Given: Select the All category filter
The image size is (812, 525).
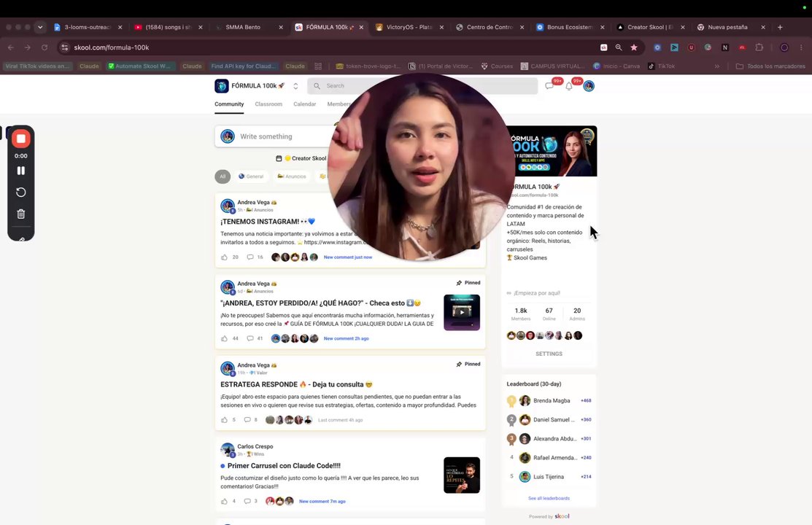Looking at the screenshot, I should [x=223, y=176].
